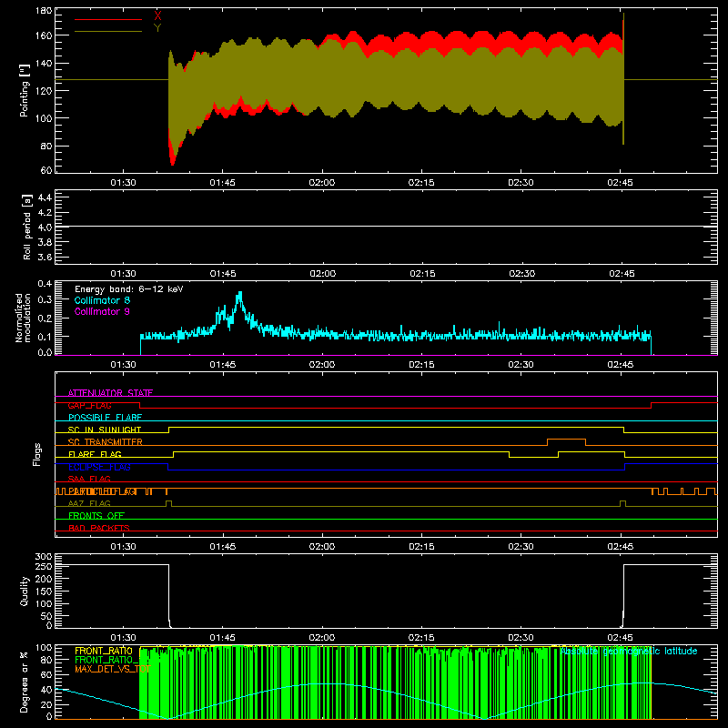Click the olive Y legend line
This screenshot has height=728, width=728.
(108, 32)
